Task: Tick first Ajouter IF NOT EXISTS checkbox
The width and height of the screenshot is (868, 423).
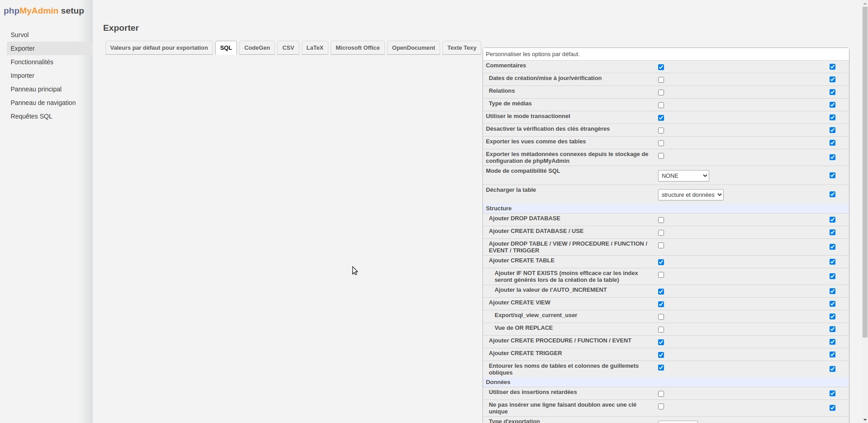Action: [x=661, y=275]
